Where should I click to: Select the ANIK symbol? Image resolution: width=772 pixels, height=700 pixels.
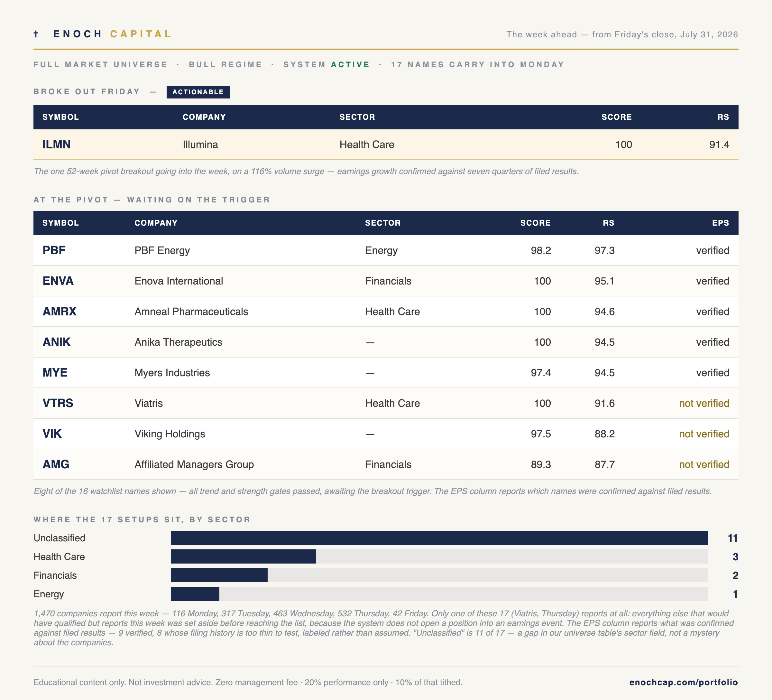pyautogui.click(x=57, y=342)
